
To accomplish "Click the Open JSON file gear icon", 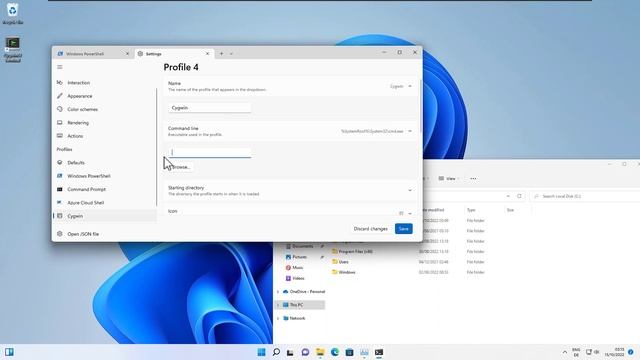I will 60,234.
